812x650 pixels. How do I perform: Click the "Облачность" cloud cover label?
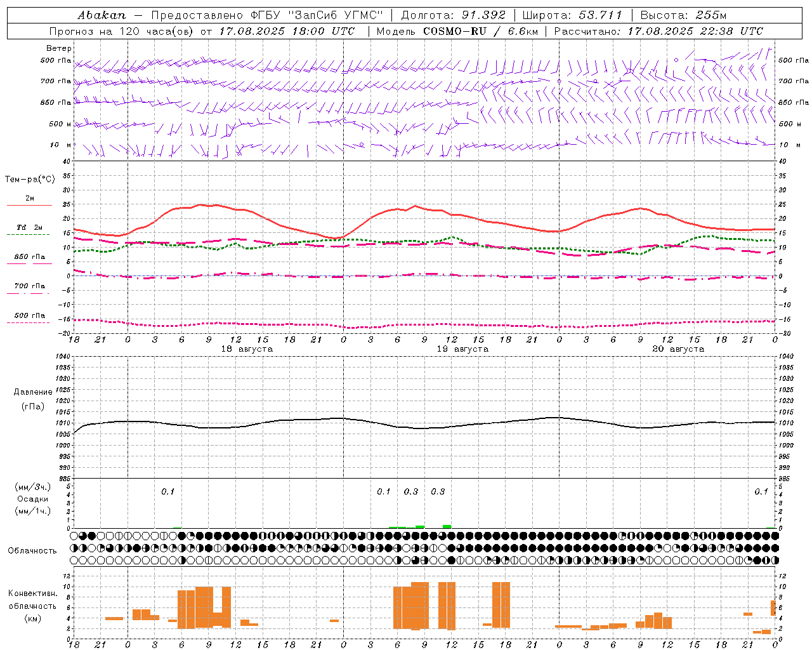click(32, 551)
